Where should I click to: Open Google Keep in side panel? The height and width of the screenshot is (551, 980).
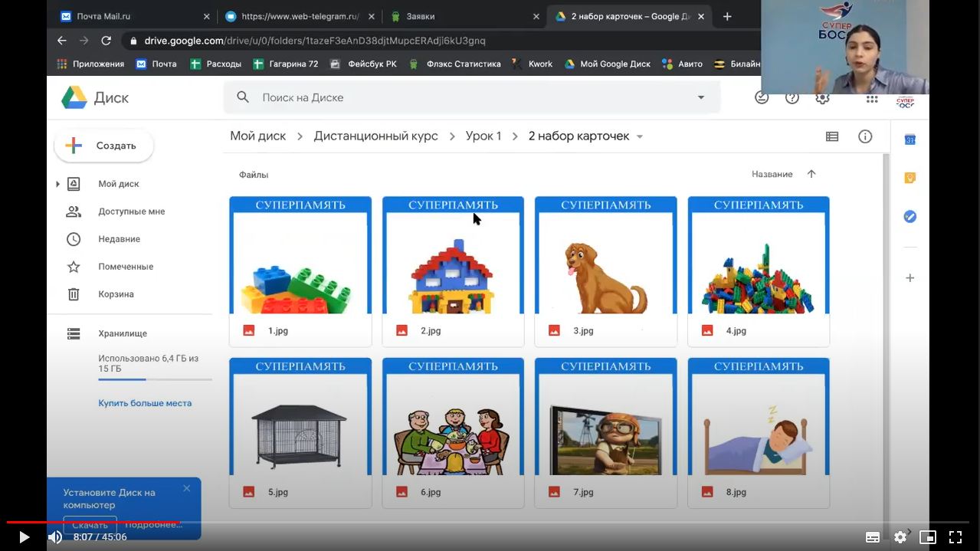[910, 178]
